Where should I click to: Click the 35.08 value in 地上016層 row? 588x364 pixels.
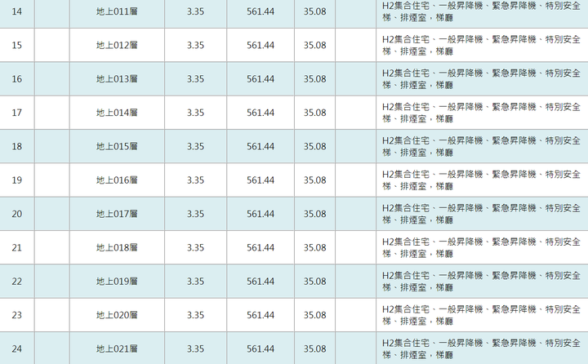[x=315, y=180]
